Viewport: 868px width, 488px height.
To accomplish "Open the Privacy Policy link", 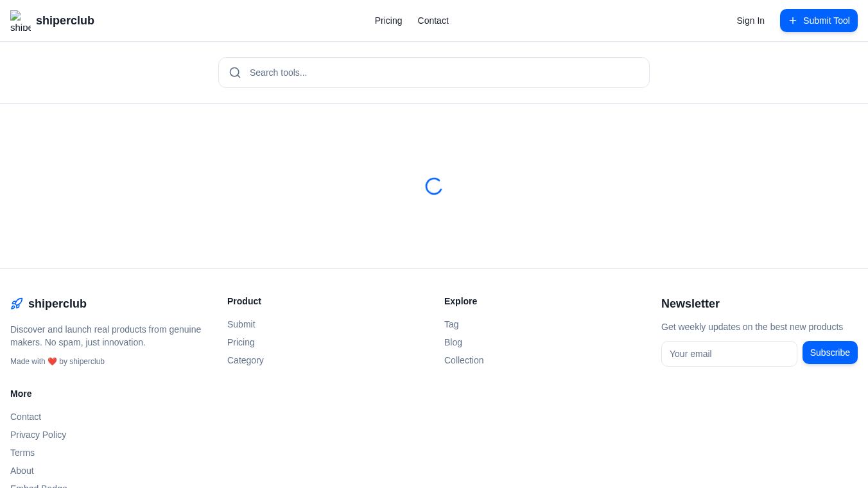I will pyautogui.click(x=38, y=435).
